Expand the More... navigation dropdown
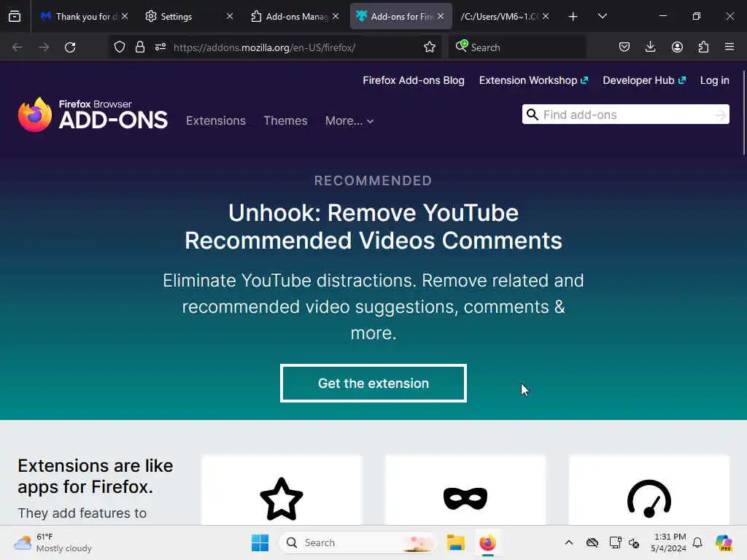The image size is (747, 560). pos(349,120)
